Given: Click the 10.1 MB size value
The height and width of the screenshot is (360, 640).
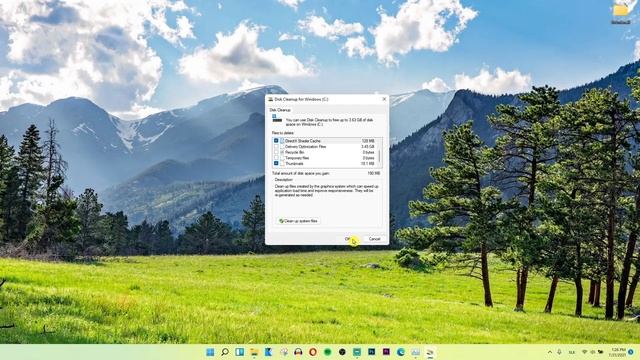Looking at the screenshot, I should 367,164.
